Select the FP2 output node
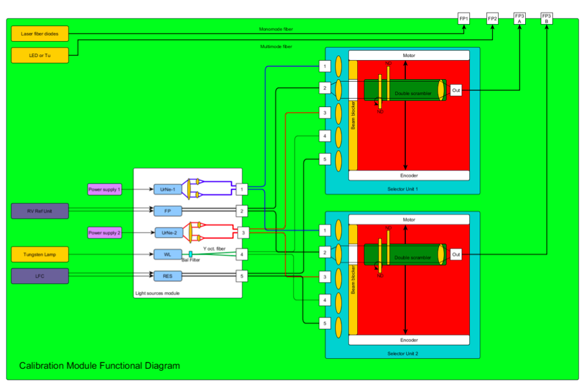The height and width of the screenshot is (391, 588). coord(492,19)
